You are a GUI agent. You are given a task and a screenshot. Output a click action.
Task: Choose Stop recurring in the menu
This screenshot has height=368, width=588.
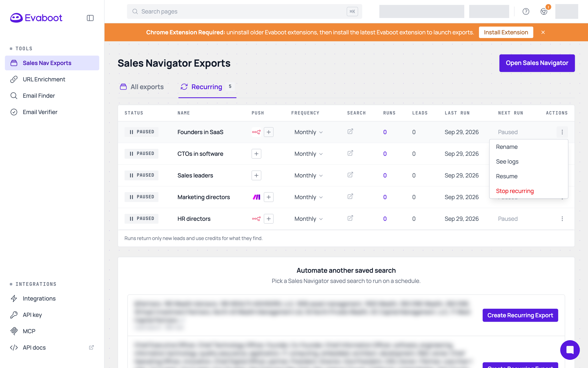pyautogui.click(x=528, y=191)
